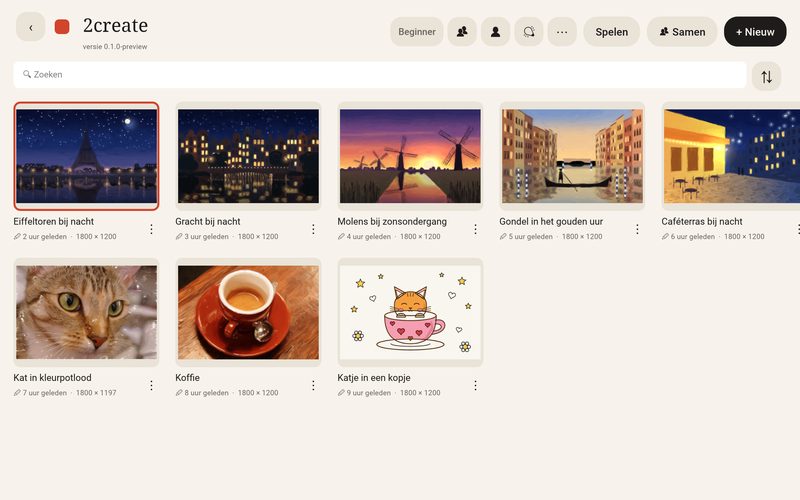Open the Gondel in het gouden uur thumbnail

(572, 156)
